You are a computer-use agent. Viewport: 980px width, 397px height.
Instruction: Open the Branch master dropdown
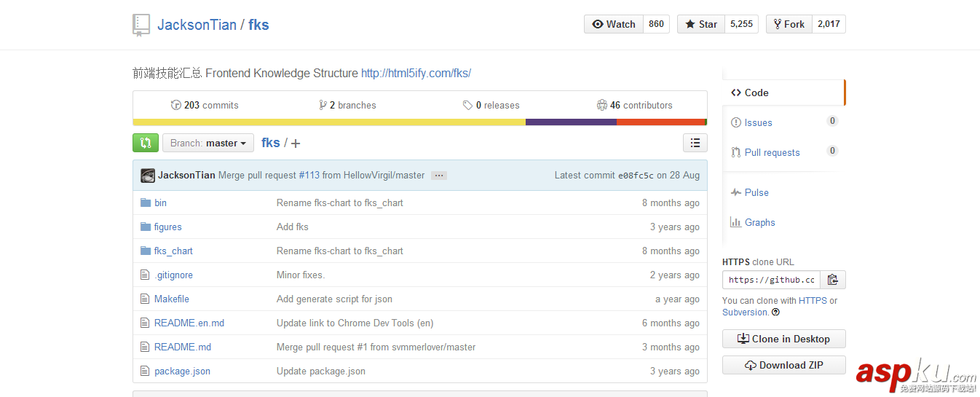pos(208,143)
